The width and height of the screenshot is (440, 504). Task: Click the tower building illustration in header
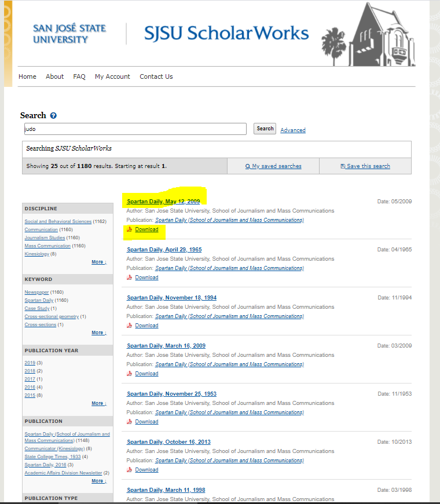tap(382, 35)
